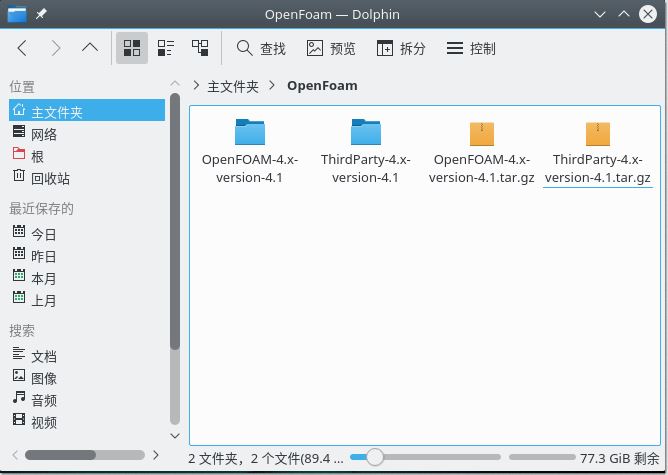Screen dimensions: 668x475
Task: Open 网络 in the places panel
Action: point(87,134)
